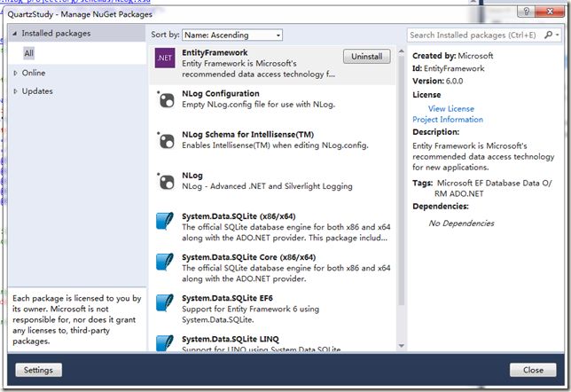571x392 pixels.
Task: Open the Settings button
Action: 39,370
